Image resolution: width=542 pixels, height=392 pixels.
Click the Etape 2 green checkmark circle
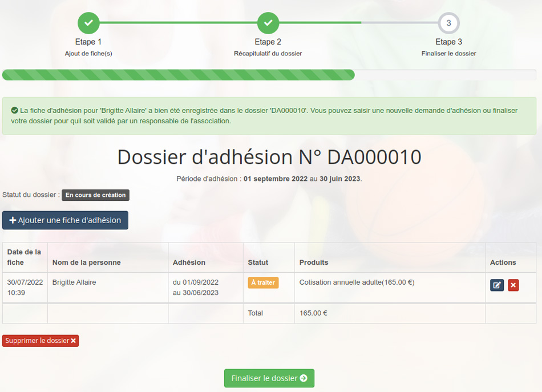tap(268, 23)
